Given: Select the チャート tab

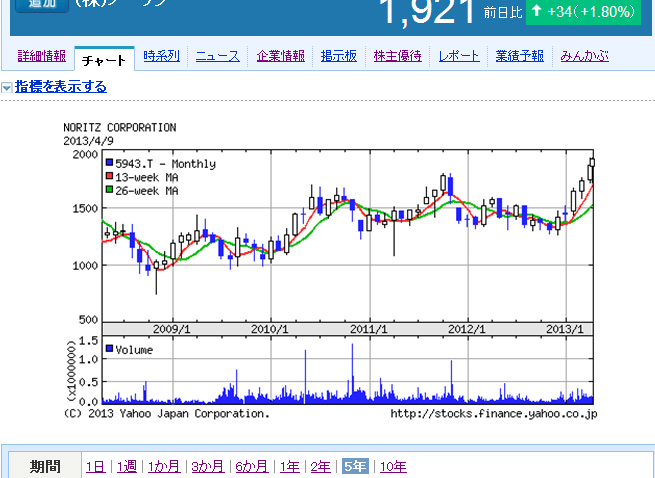Looking at the screenshot, I should coord(104,61).
